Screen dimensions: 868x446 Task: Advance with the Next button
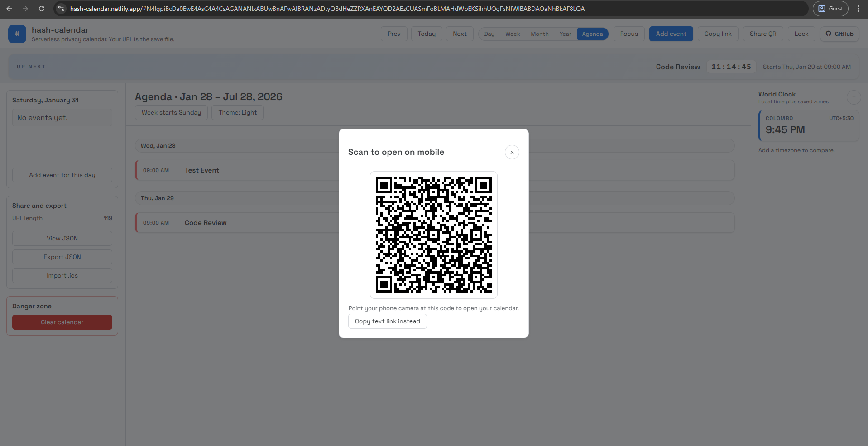pyautogui.click(x=460, y=34)
